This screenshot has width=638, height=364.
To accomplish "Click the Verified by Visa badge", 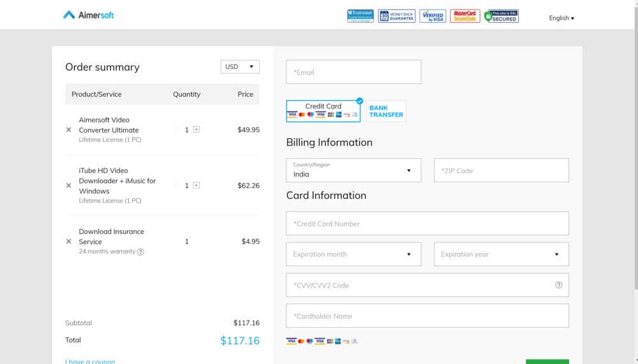I will (433, 16).
